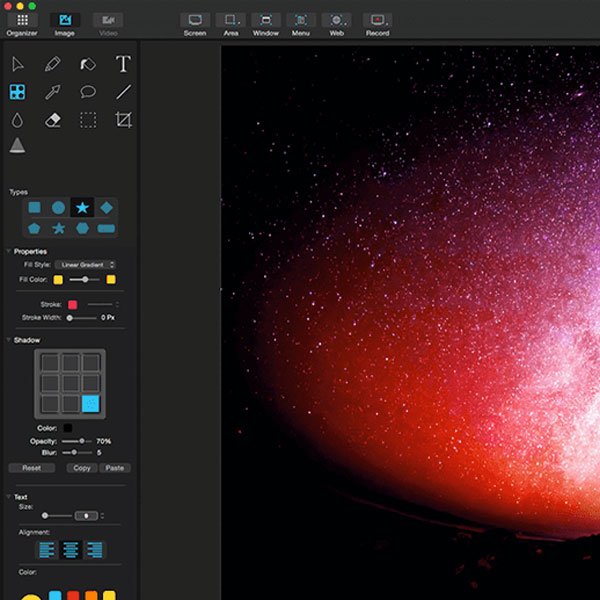
Task: Choose the pentagon shape type
Action: click(x=34, y=228)
